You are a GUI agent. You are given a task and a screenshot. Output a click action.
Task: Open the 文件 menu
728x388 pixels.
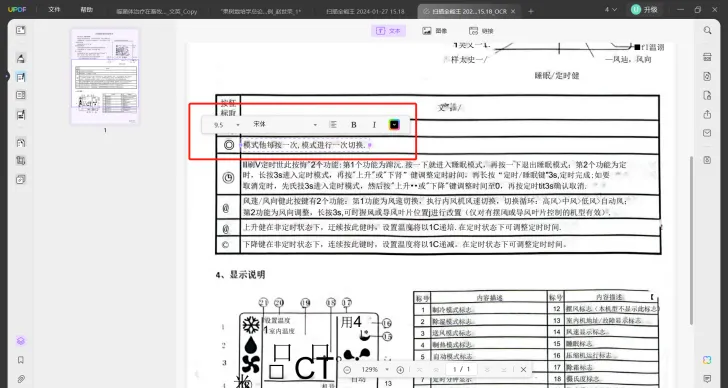pos(54,10)
